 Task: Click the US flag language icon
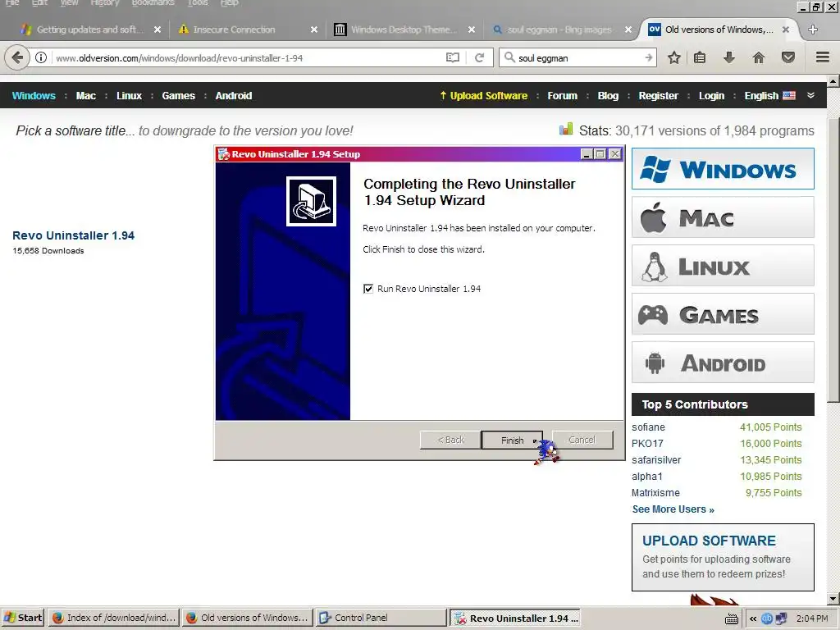click(788, 95)
